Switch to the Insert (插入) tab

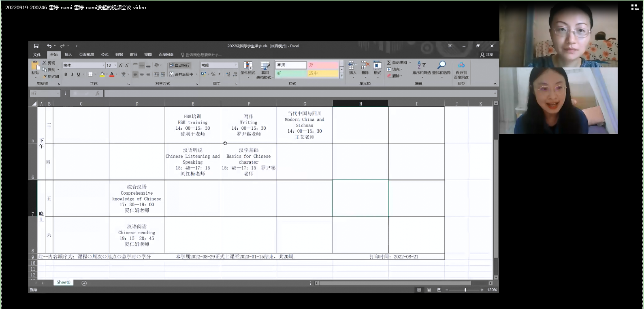pyautogui.click(x=68, y=55)
